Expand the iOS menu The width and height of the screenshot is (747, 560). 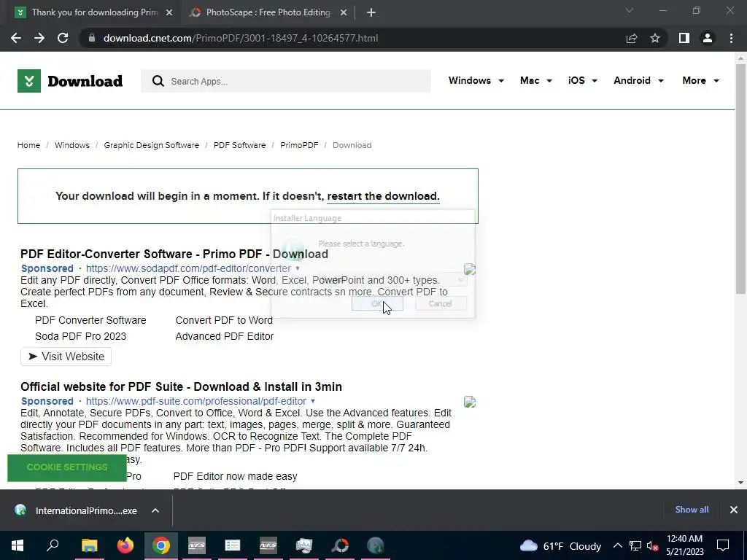583,80
